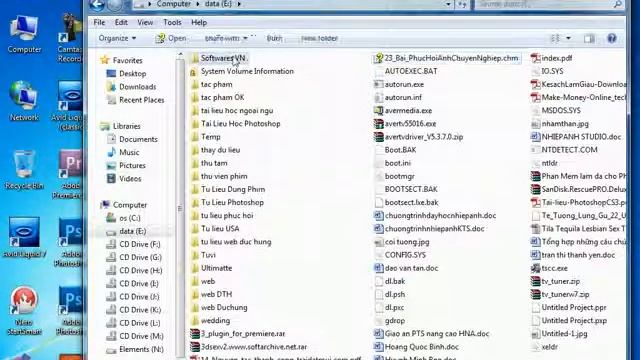The image size is (640, 360).
Task: Select the wedding folder
Action: pyautogui.click(x=211, y=321)
